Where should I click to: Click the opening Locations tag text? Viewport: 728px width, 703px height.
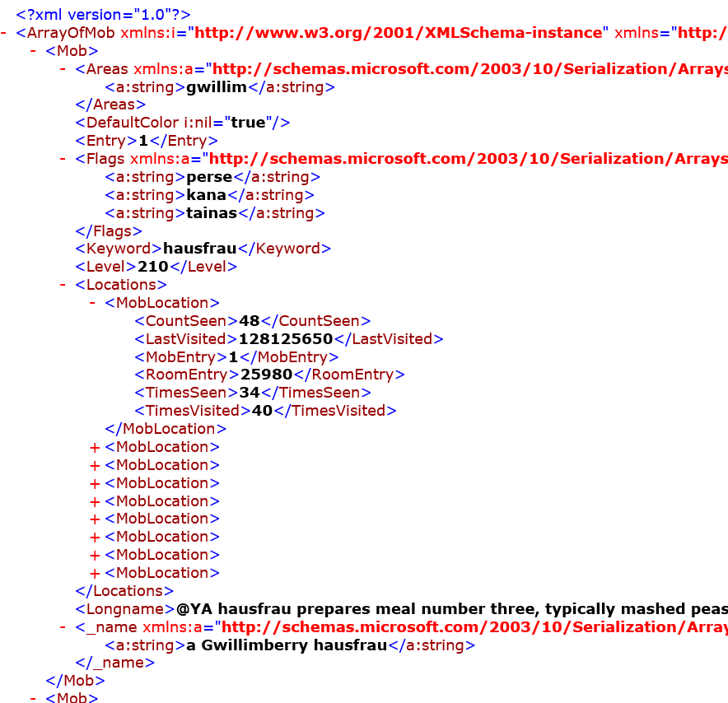(121, 285)
